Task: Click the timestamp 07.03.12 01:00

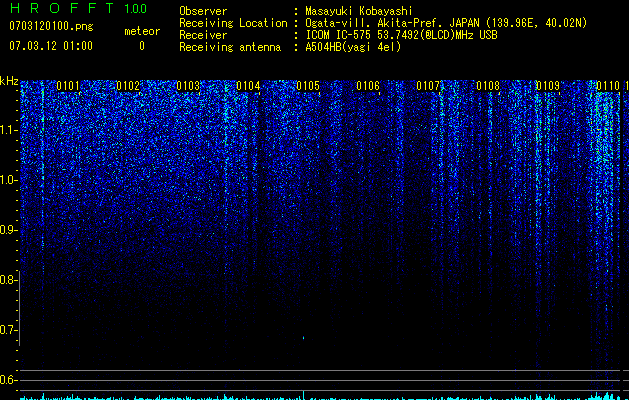Action: (51, 46)
